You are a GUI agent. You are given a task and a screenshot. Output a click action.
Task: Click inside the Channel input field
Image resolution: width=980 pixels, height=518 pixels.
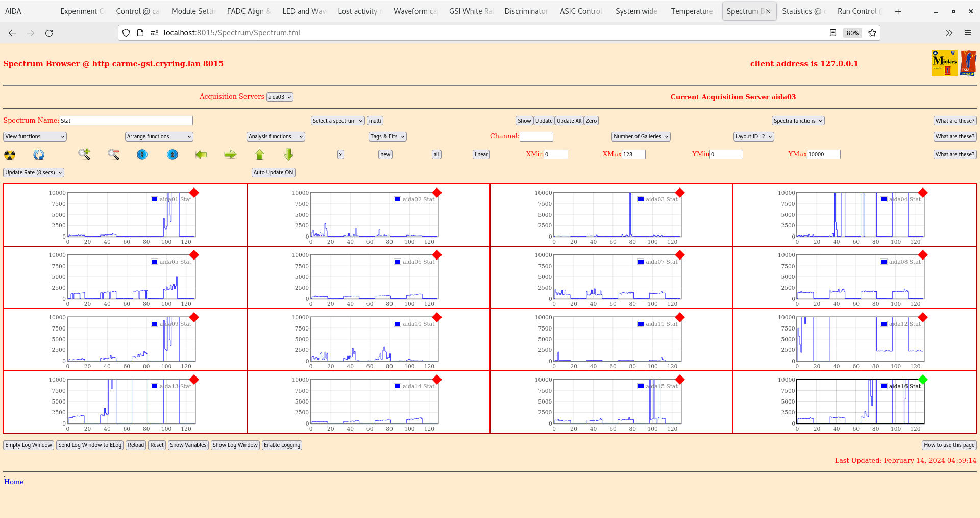[x=536, y=136]
